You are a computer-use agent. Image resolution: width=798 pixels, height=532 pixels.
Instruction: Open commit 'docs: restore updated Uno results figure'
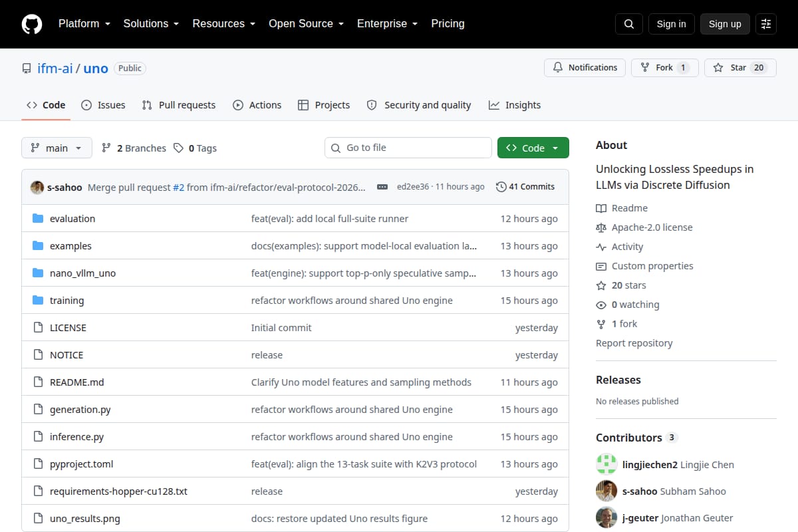pos(339,519)
